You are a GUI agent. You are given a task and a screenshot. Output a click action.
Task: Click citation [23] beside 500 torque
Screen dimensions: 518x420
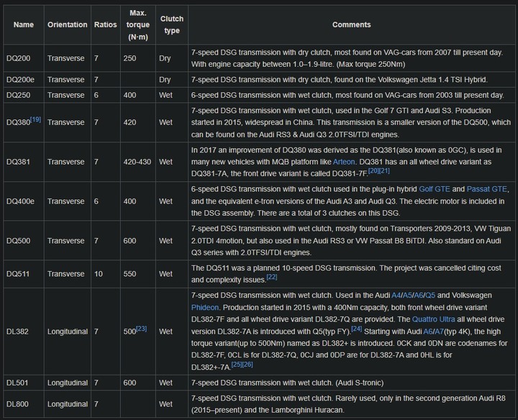142,329
